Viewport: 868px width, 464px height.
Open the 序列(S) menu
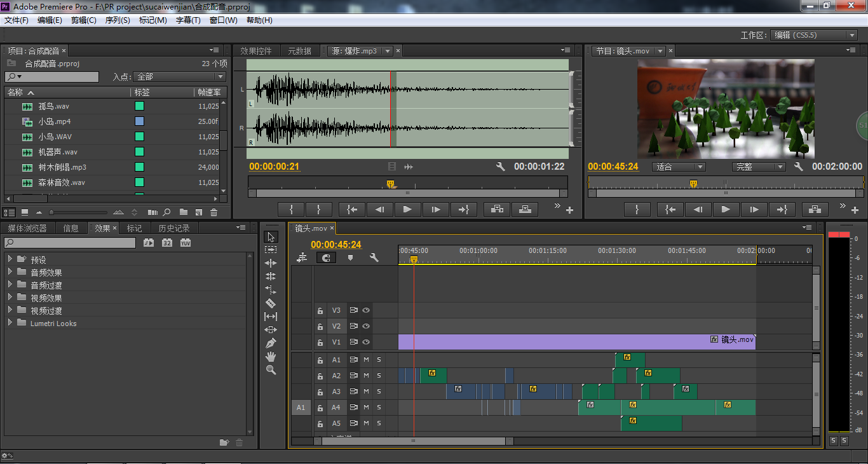click(117, 20)
